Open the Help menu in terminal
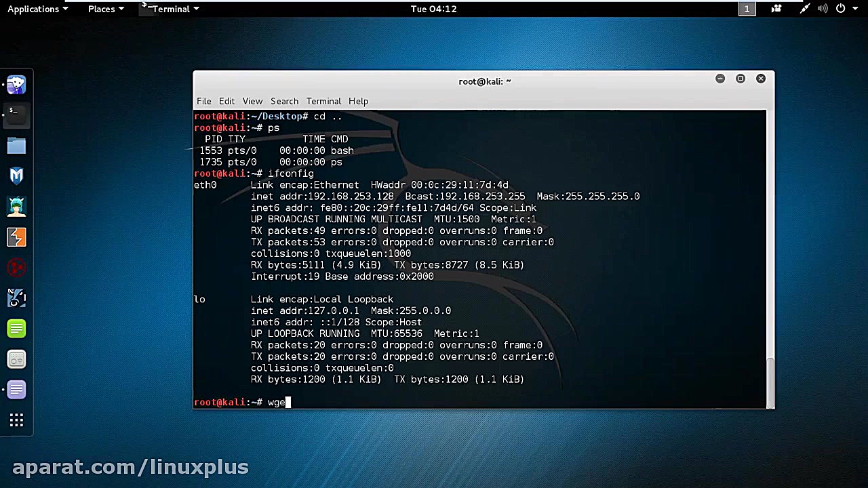Screen dimensions: 868x488 [x=358, y=101]
